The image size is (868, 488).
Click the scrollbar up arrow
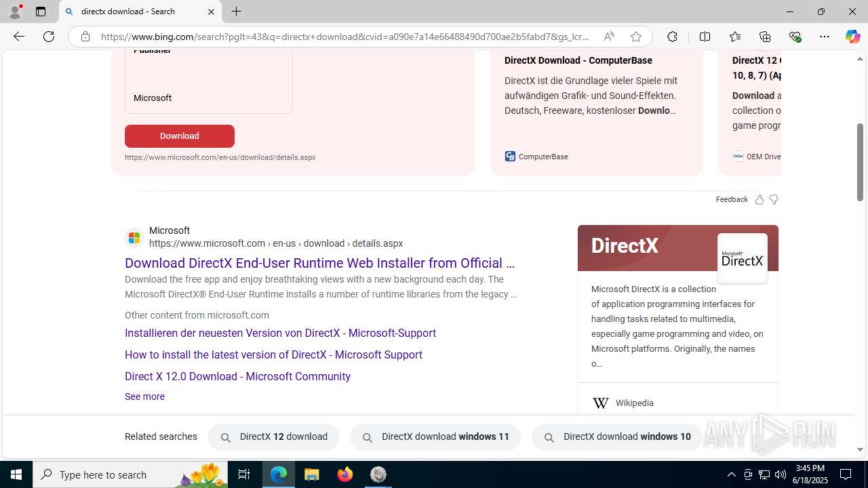861,59
